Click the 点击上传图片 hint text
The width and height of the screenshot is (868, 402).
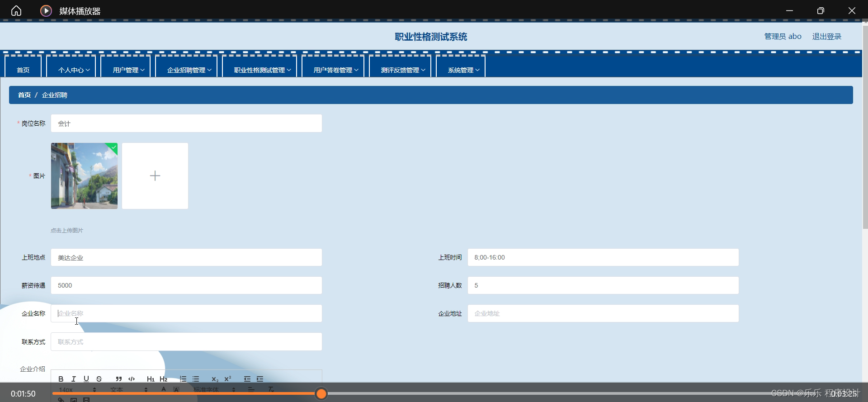pyautogui.click(x=67, y=230)
